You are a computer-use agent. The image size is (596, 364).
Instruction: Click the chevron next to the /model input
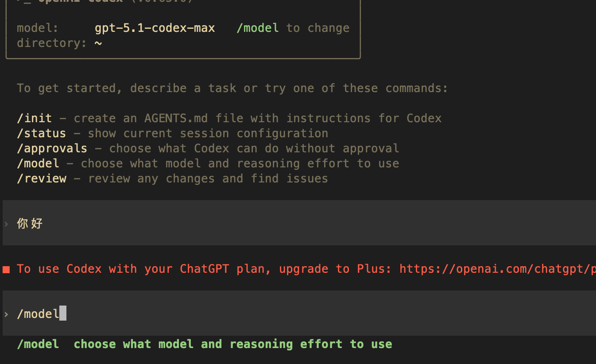pyautogui.click(x=6, y=314)
